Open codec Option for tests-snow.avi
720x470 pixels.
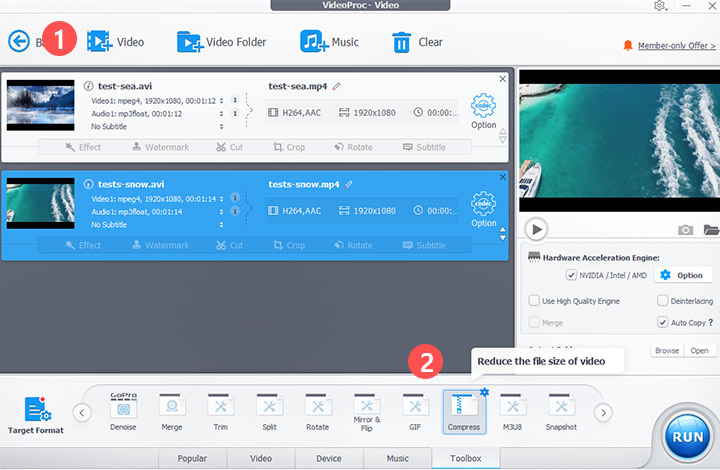[x=484, y=210]
